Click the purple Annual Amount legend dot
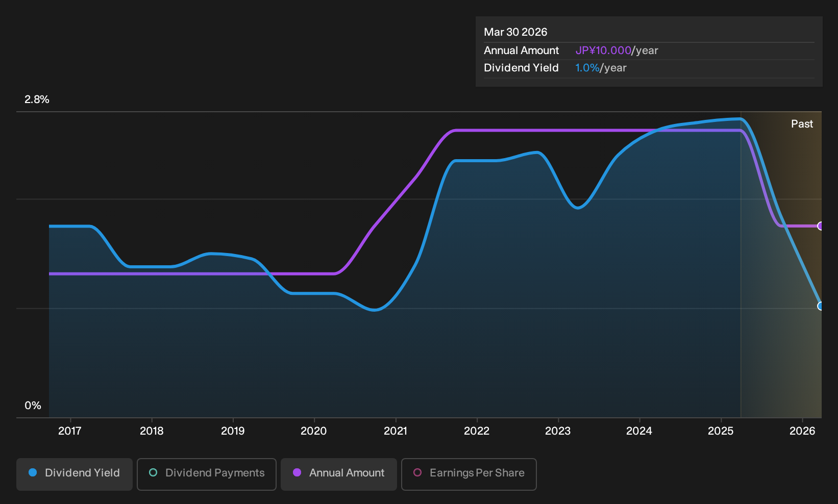 (297, 472)
